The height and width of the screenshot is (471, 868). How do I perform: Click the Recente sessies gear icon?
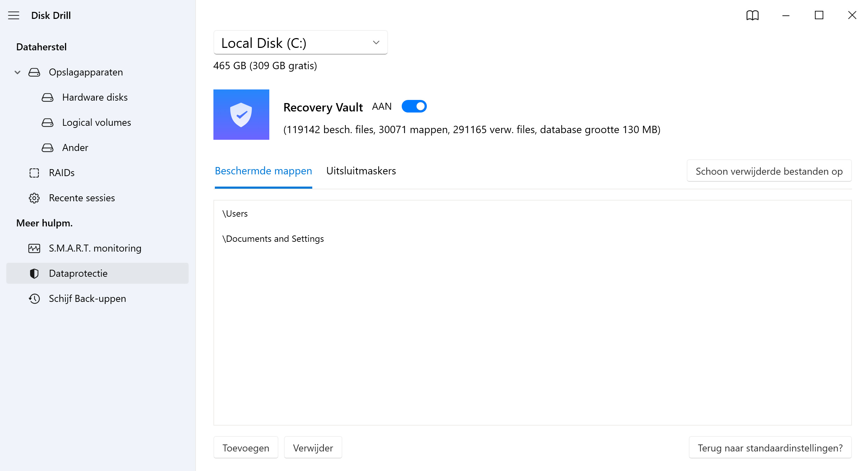pyautogui.click(x=34, y=197)
